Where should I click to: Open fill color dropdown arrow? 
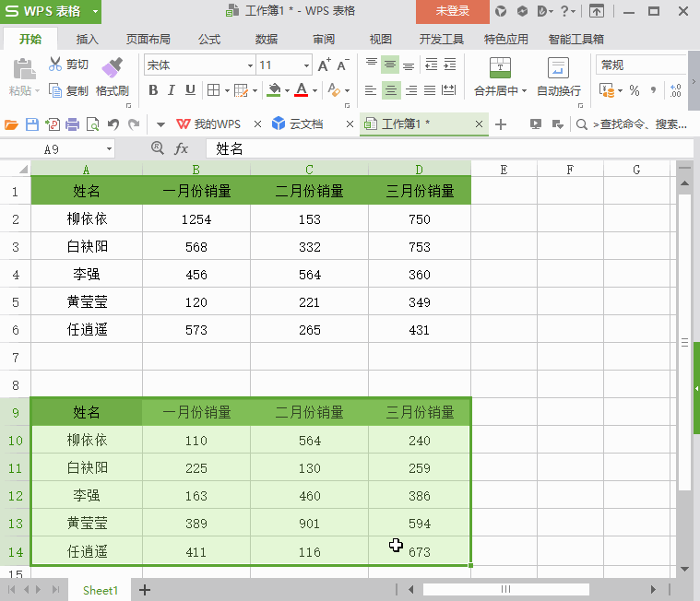point(287,90)
